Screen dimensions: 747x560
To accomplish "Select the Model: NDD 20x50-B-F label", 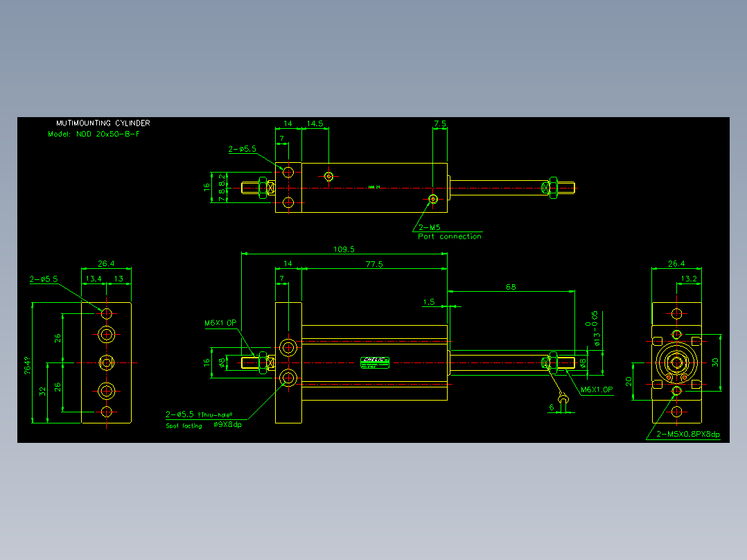I will point(94,134).
